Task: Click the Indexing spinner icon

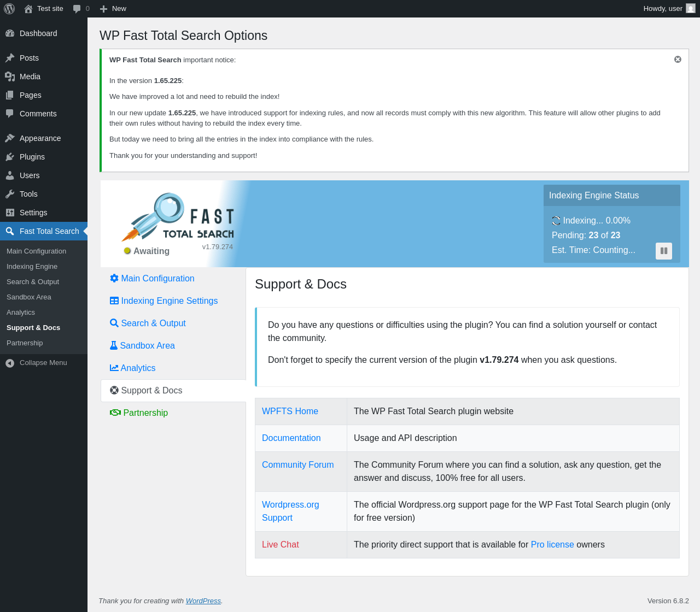Action: click(556, 221)
